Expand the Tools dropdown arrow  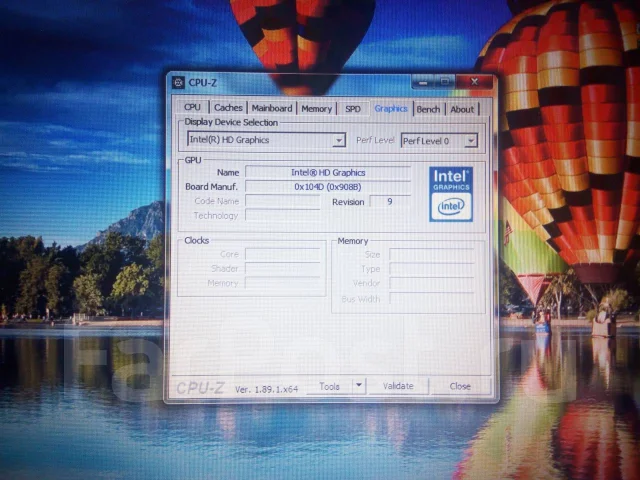coord(359,385)
